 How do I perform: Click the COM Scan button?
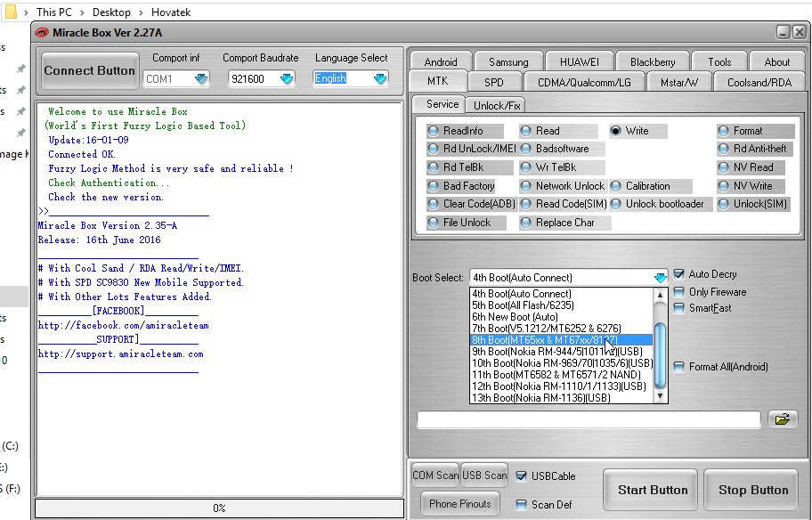[x=435, y=475]
